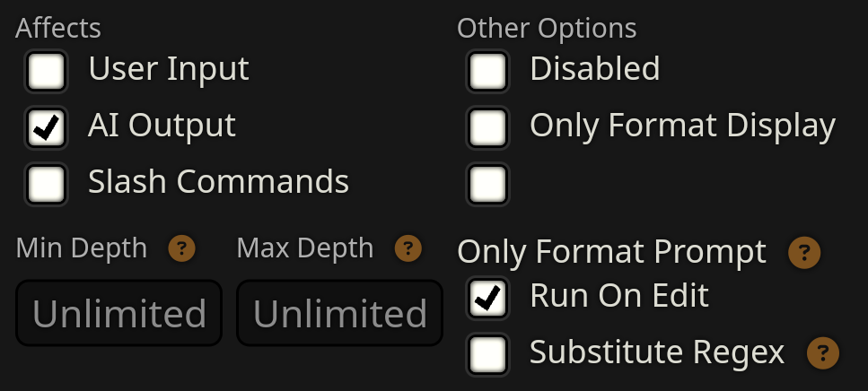Click the 'Slash Commands' label text
Image resolution: width=868 pixels, height=391 pixels.
218,182
